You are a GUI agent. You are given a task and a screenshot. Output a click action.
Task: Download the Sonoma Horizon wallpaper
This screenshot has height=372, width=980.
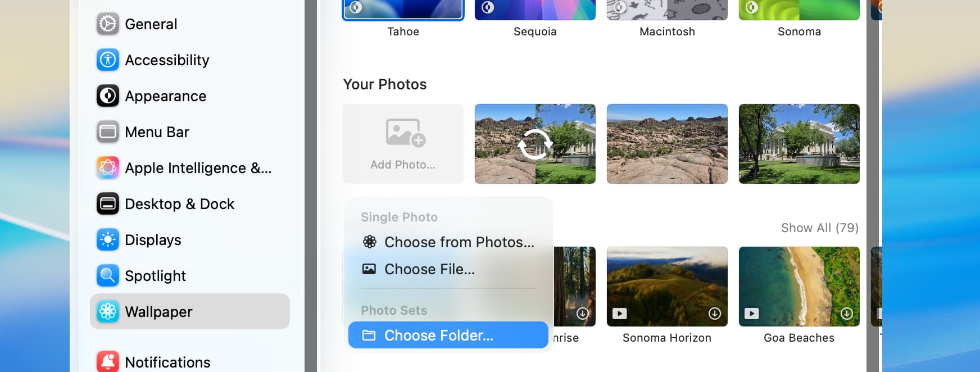click(x=714, y=314)
